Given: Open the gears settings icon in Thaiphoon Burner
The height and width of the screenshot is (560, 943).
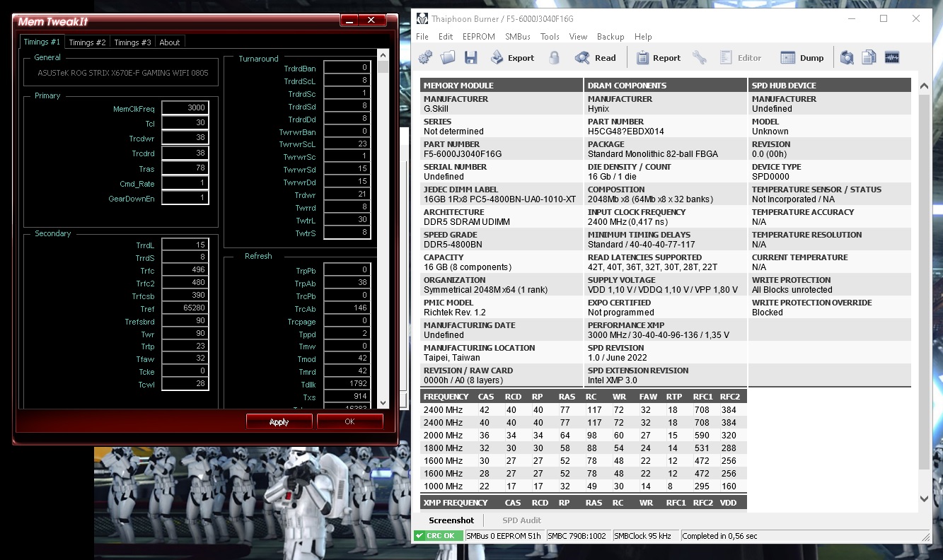Looking at the screenshot, I should 425,58.
